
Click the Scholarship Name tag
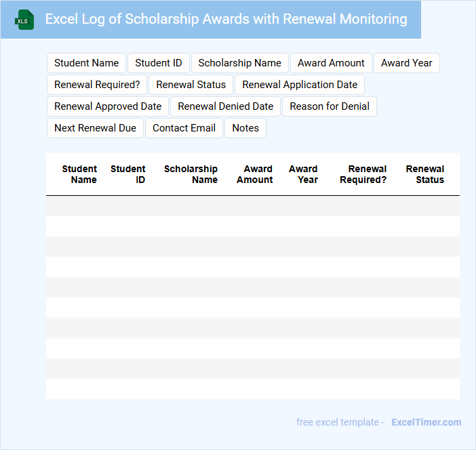[x=239, y=63]
